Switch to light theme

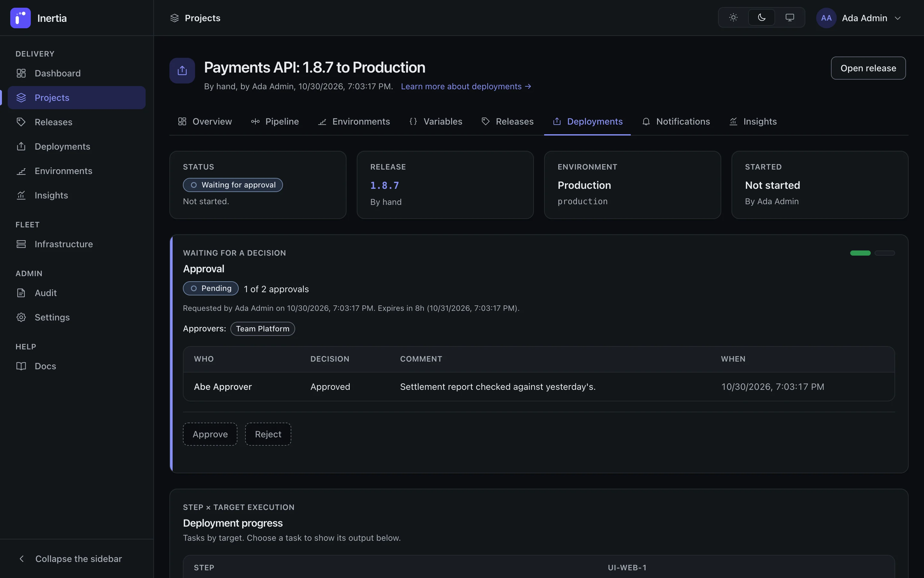[733, 18]
